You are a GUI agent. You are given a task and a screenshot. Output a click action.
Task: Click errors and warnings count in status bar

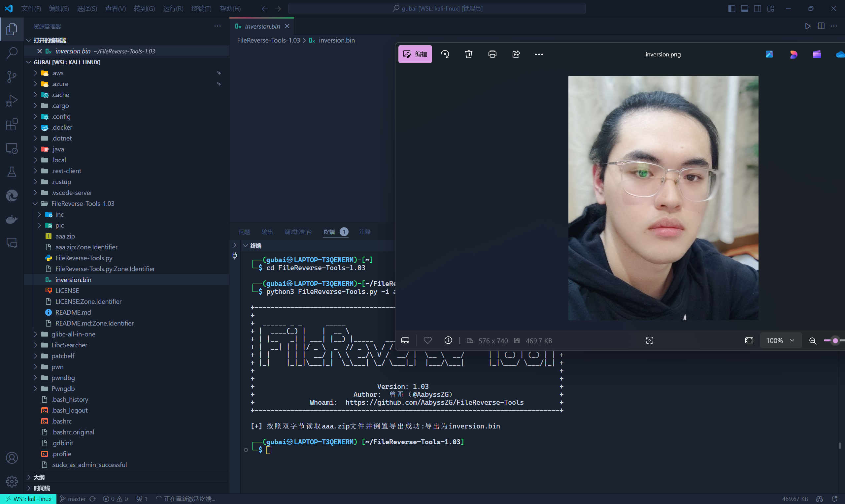(116, 499)
